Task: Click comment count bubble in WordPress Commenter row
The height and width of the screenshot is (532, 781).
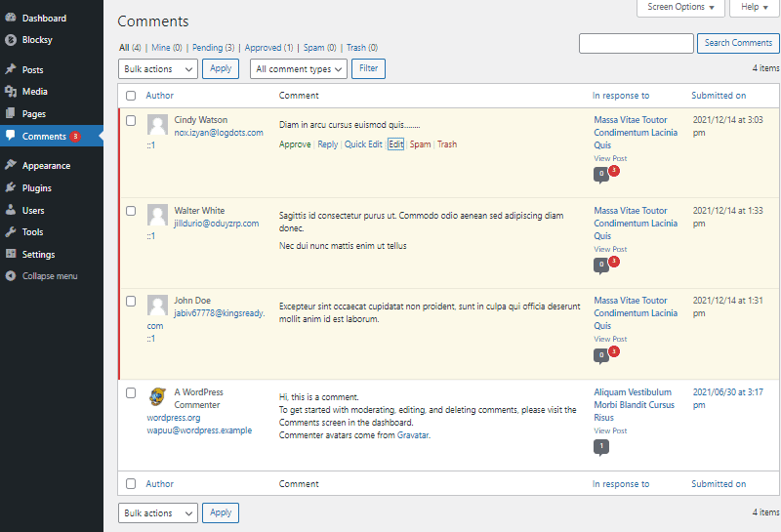Action: pos(601,447)
